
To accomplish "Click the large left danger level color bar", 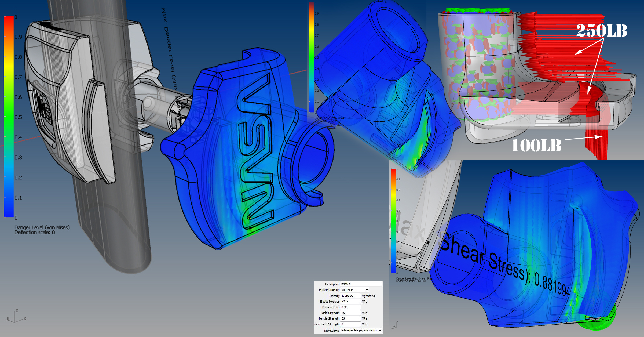I will point(9,116).
